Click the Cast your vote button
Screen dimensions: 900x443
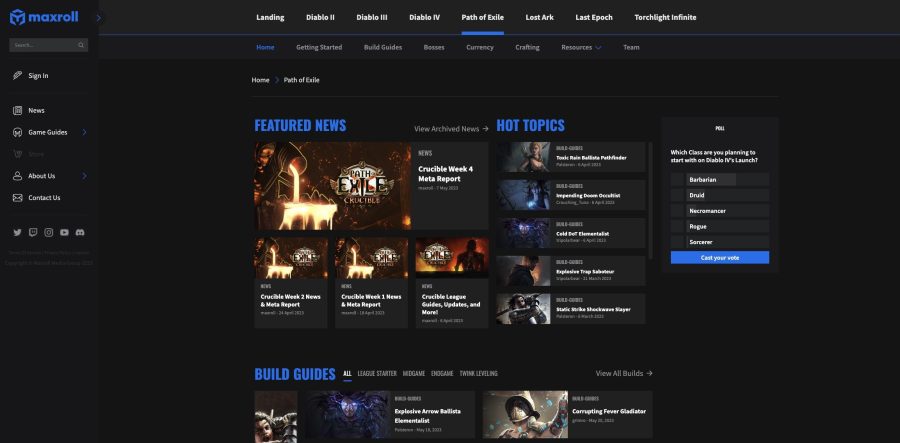pyautogui.click(x=720, y=258)
